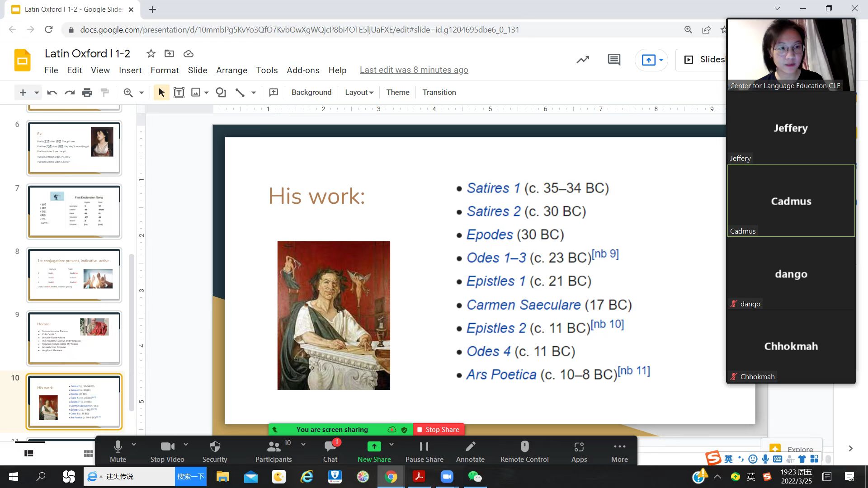Click the insert image icon

pyautogui.click(x=196, y=93)
